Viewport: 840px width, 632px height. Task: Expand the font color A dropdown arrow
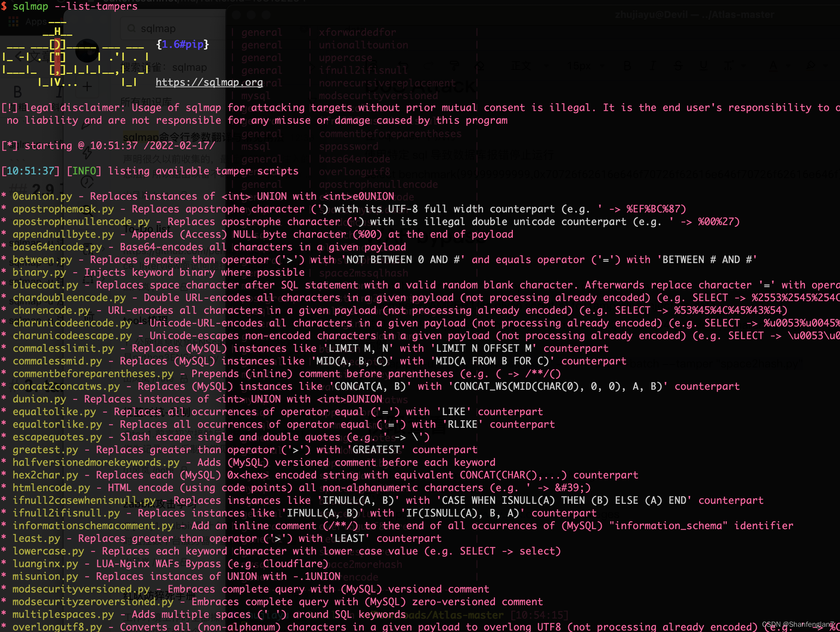point(789,66)
